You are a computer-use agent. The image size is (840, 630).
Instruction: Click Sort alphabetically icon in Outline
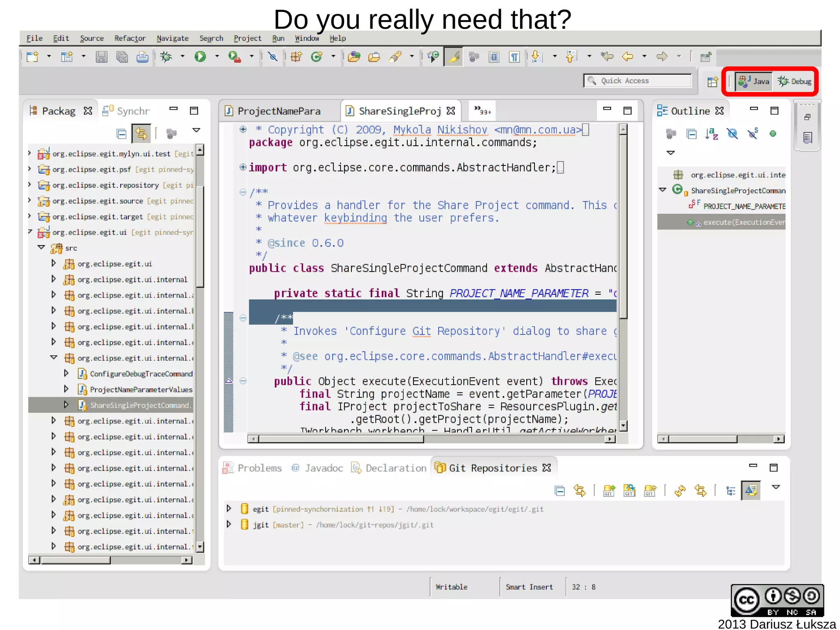click(x=711, y=134)
